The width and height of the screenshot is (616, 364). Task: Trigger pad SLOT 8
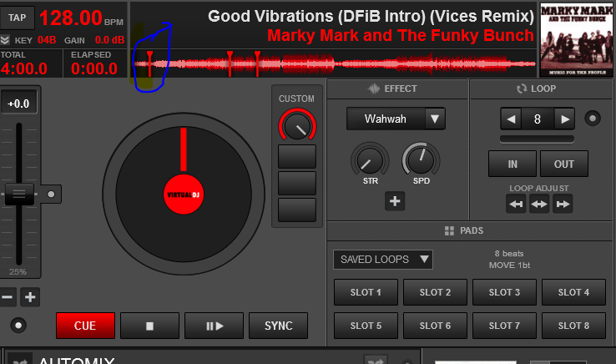[x=573, y=326]
